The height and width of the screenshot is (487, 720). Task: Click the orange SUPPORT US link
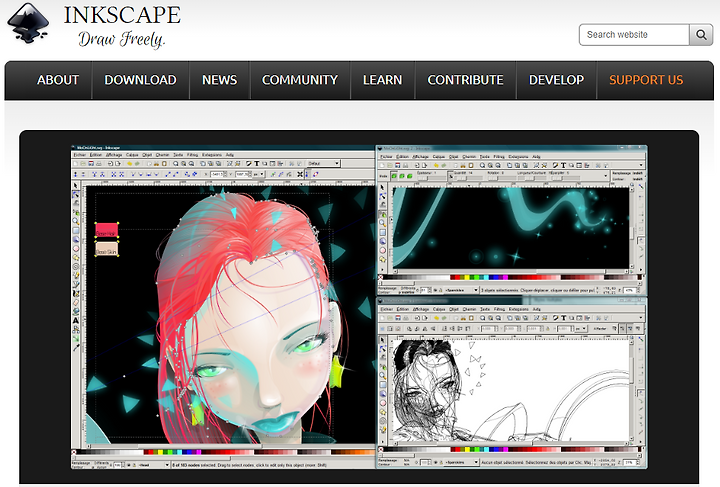[646, 80]
